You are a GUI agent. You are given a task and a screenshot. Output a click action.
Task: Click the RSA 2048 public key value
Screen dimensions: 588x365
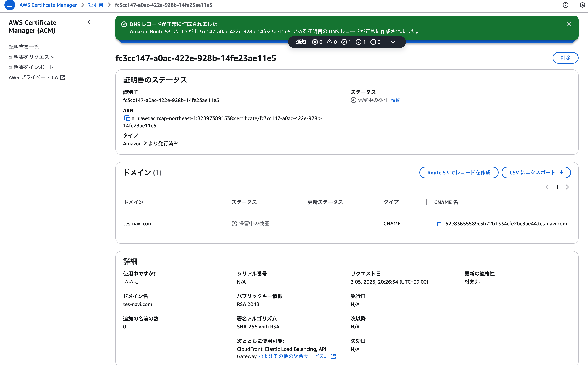coord(248,304)
